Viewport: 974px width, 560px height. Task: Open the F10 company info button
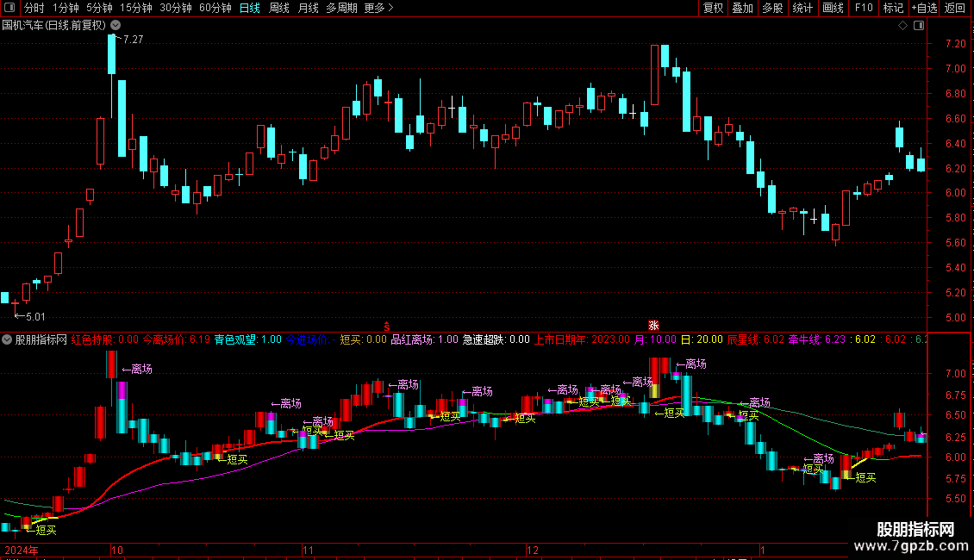864,8
